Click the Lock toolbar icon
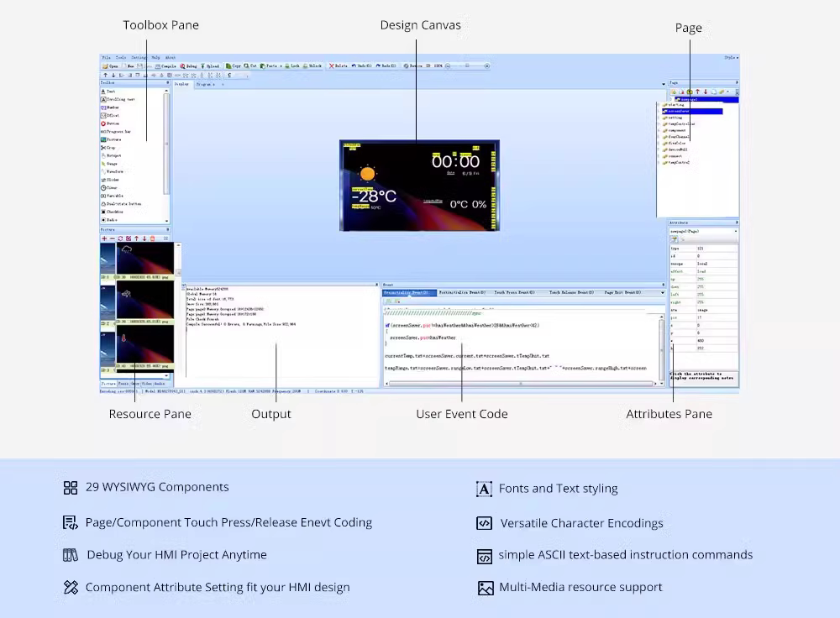840x618 pixels. [x=292, y=65]
